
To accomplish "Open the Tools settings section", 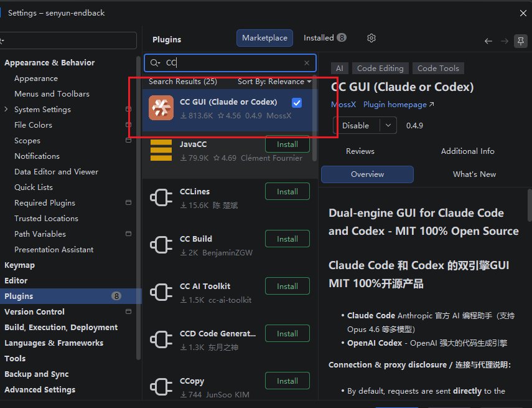I will (15, 358).
